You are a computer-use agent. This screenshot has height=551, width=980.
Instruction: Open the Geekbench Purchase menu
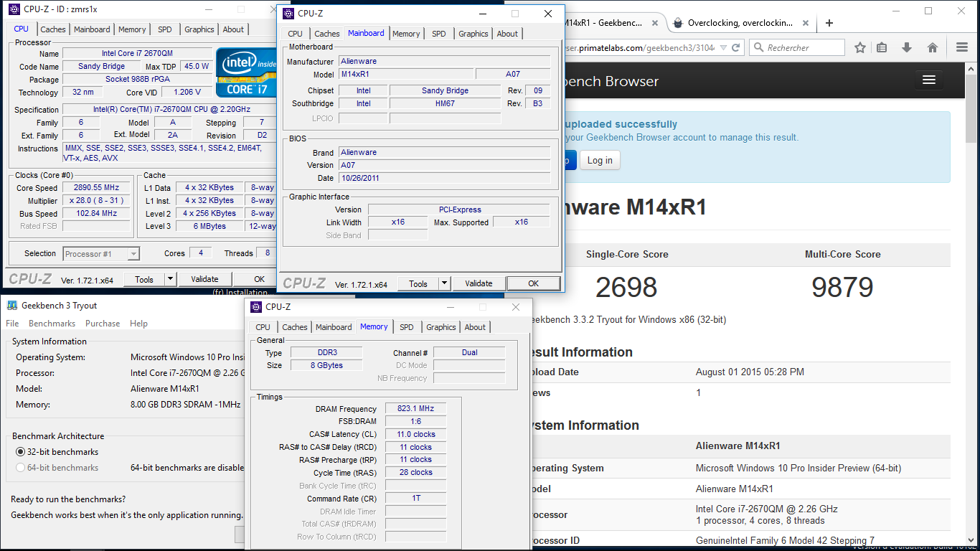103,324
